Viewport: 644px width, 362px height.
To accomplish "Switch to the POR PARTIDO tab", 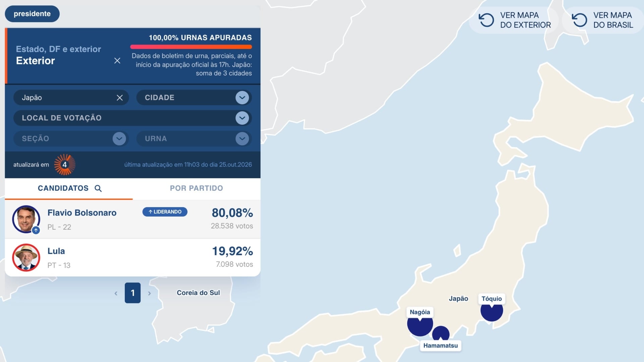I will pos(197,188).
